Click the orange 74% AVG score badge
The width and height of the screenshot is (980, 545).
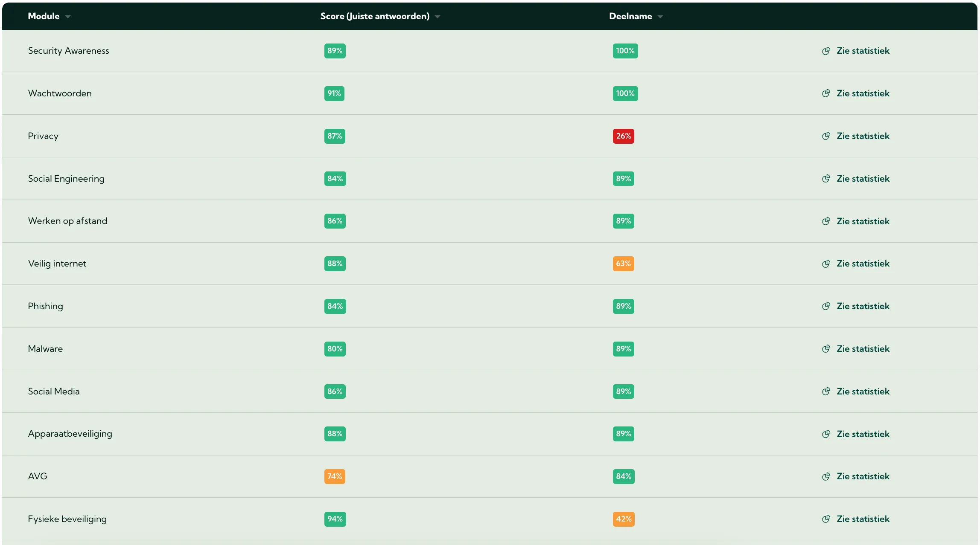click(x=335, y=476)
